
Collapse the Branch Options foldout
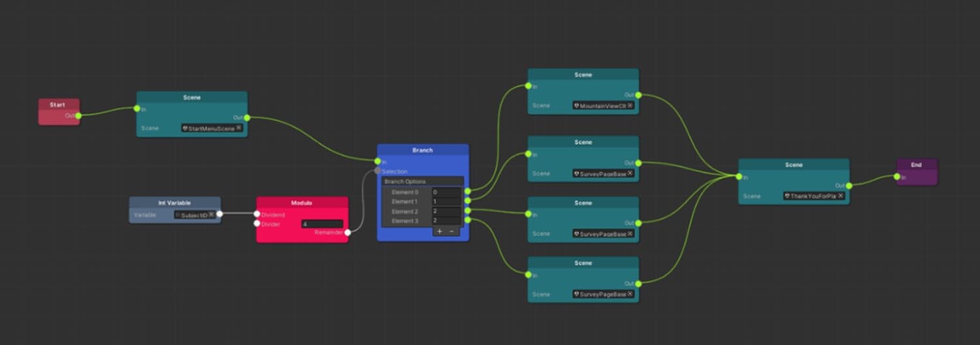(x=423, y=181)
